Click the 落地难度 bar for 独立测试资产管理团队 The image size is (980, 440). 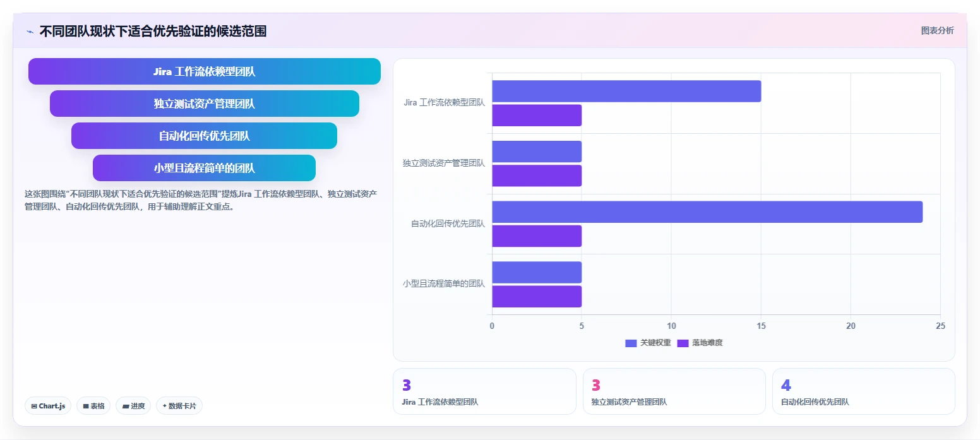tap(537, 175)
